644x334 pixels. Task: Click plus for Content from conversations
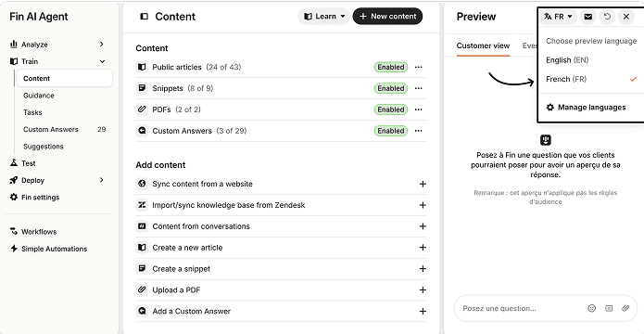(423, 226)
